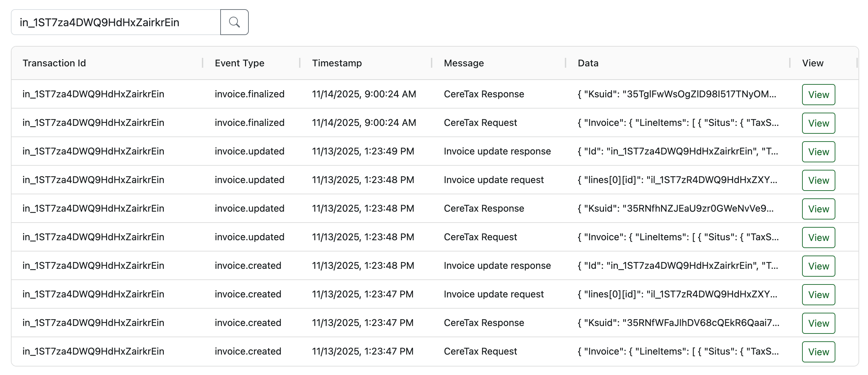
Task: View invoice.created Invoice update request entry
Action: [x=818, y=295]
